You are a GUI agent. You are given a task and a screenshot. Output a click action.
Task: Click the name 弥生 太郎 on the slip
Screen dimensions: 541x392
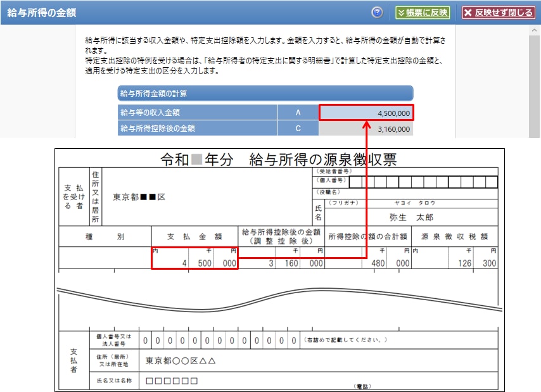(x=411, y=217)
